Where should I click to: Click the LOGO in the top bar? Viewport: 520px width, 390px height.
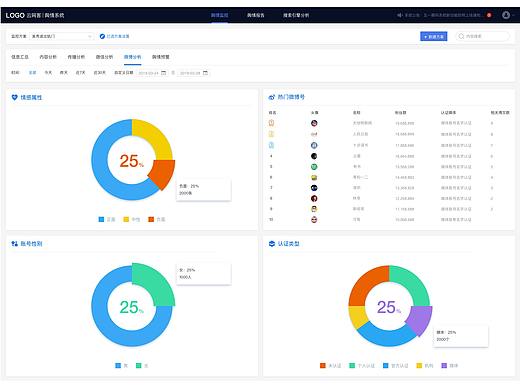pos(15,15)
